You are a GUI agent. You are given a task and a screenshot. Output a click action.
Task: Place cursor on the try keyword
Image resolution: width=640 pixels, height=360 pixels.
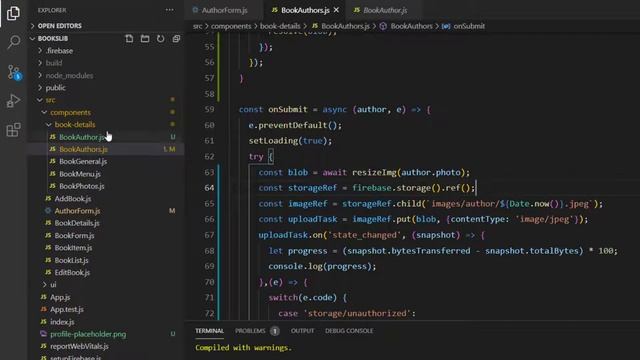pyautogui.click(x=256, y=157)
